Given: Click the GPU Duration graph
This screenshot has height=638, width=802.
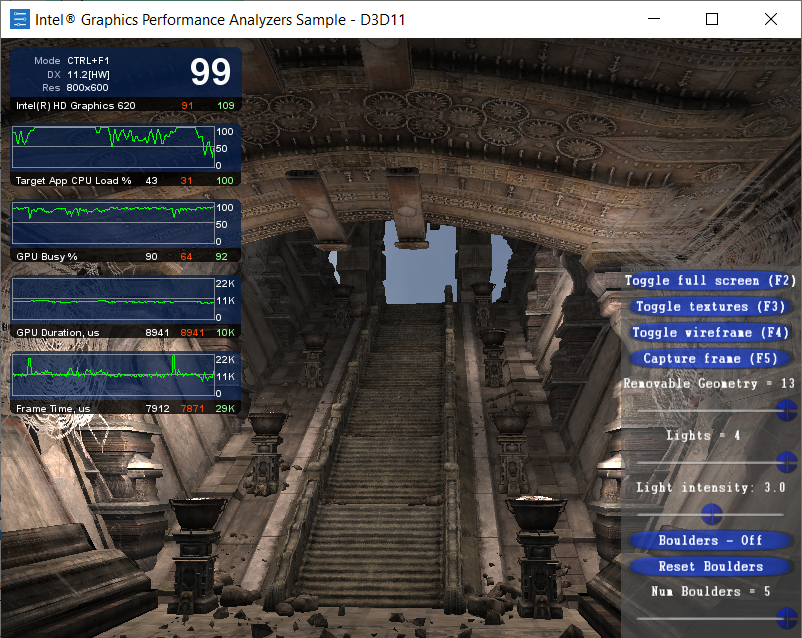Looking at the screenshot, I should pyautogui.click(x=112, y=300).
